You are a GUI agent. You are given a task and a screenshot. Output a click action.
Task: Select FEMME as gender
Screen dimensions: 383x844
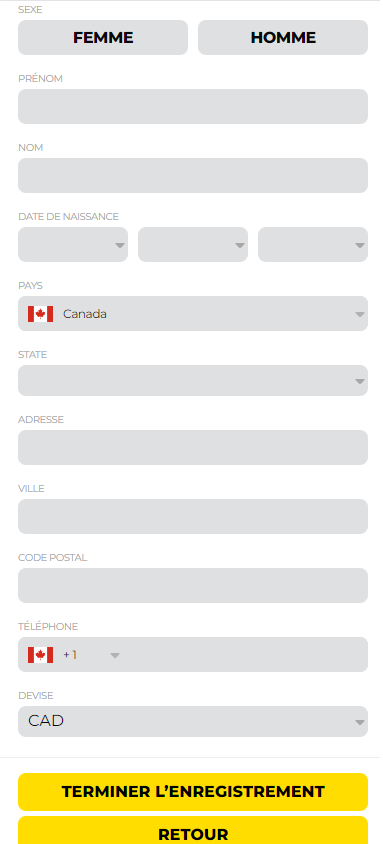click(103, 38)
